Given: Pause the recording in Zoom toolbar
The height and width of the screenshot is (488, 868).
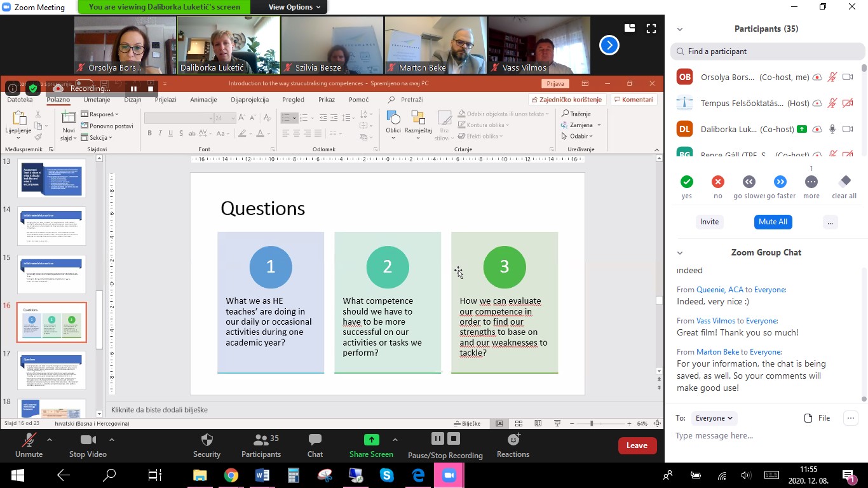Looking at the screenshot, I should click(x=437, y=438).
